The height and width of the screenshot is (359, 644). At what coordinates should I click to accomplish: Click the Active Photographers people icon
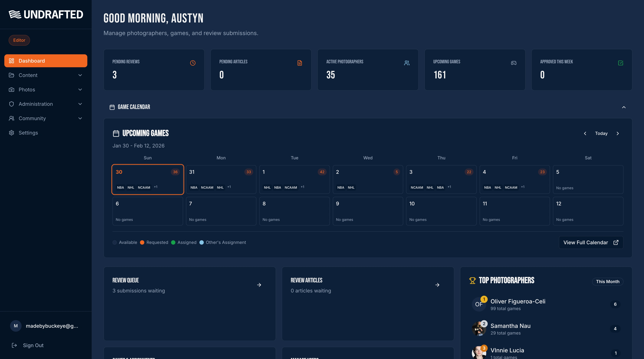406,63
